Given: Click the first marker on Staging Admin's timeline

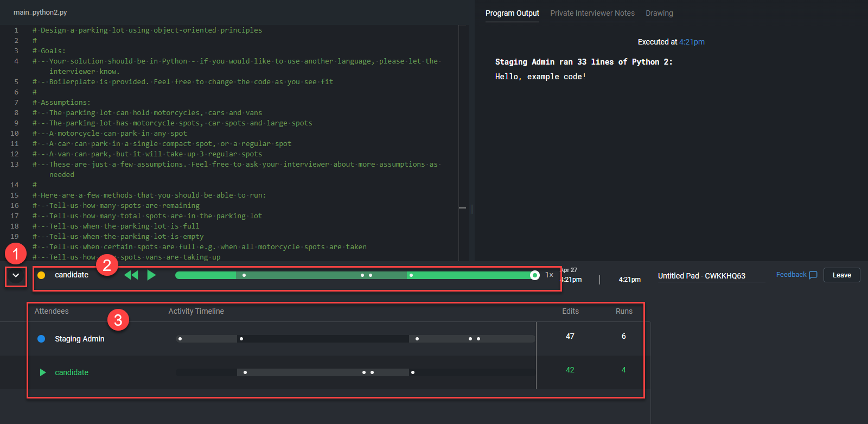Looking at the screenshot, I should (180, 339).
